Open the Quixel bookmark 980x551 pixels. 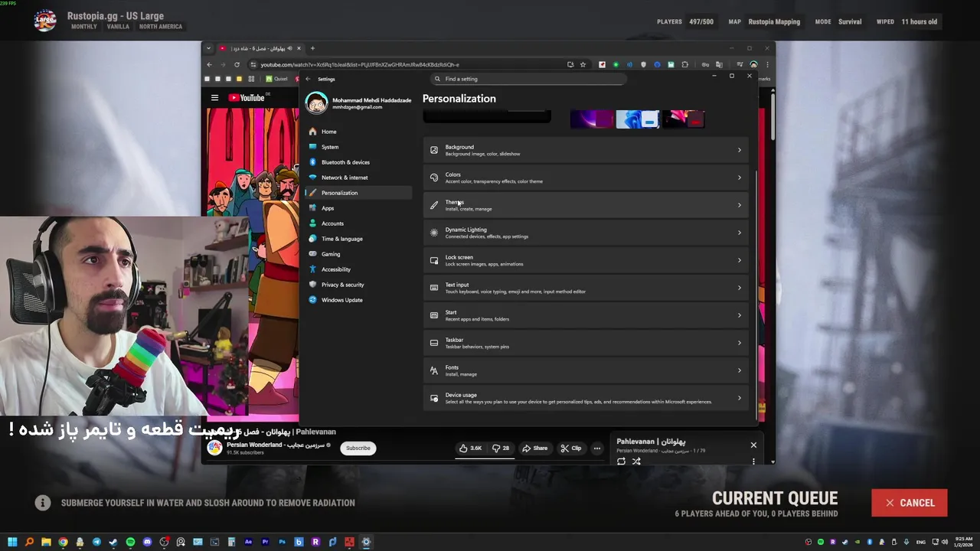(x=276, y=79)
